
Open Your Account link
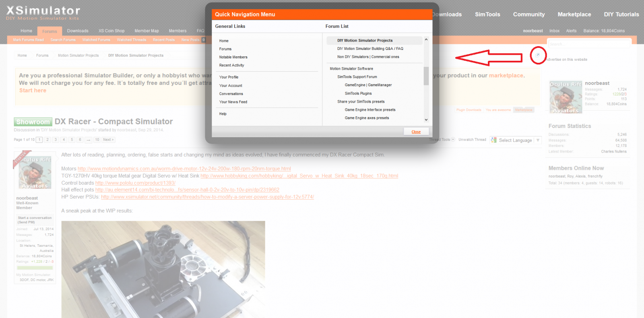(x=231, y=85)
